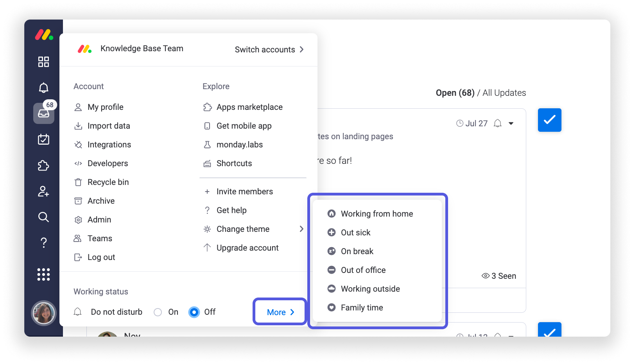Click the Open (68) filter

[x=455, y=93]
